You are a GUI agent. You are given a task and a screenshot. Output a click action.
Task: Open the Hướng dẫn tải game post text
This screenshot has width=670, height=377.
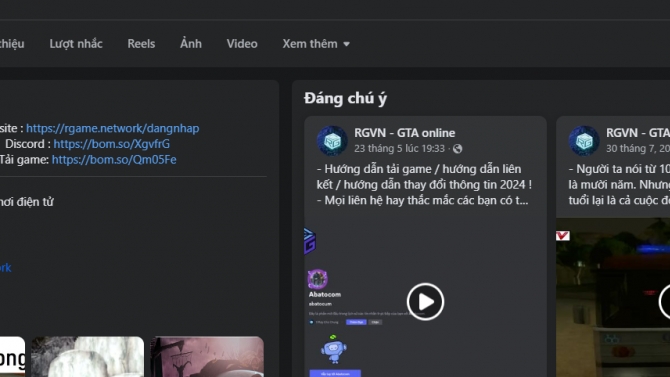pyautogui.click(x=424, y=185)
